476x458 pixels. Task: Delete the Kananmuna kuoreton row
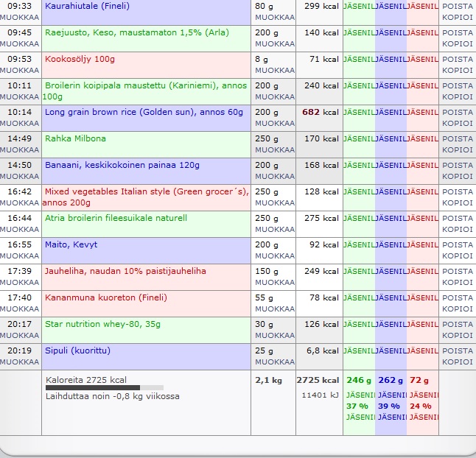coord(457,297)
